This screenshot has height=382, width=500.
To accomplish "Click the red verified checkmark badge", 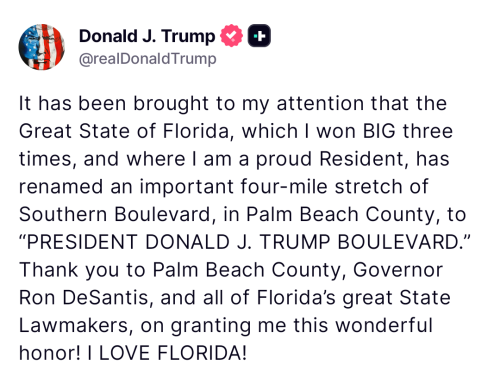I will (231, 36).
